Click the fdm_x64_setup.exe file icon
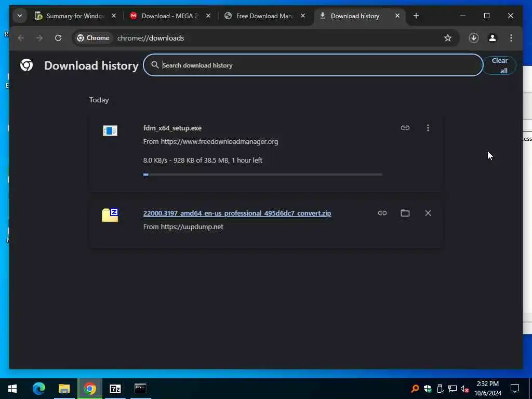Image resolution: width=532 pixels, height=399 pixels. click(110, 130)
